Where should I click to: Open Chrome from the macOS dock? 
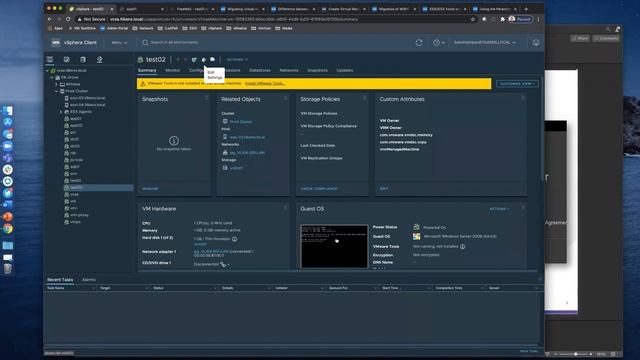[8, 229]
